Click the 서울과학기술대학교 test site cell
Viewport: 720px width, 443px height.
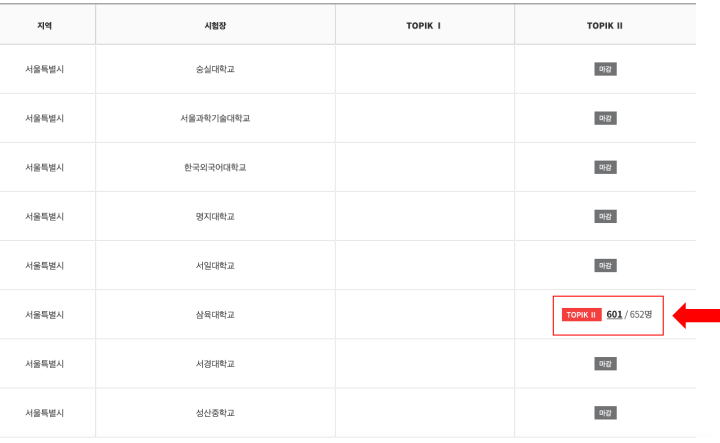click(x=215, y=118)
